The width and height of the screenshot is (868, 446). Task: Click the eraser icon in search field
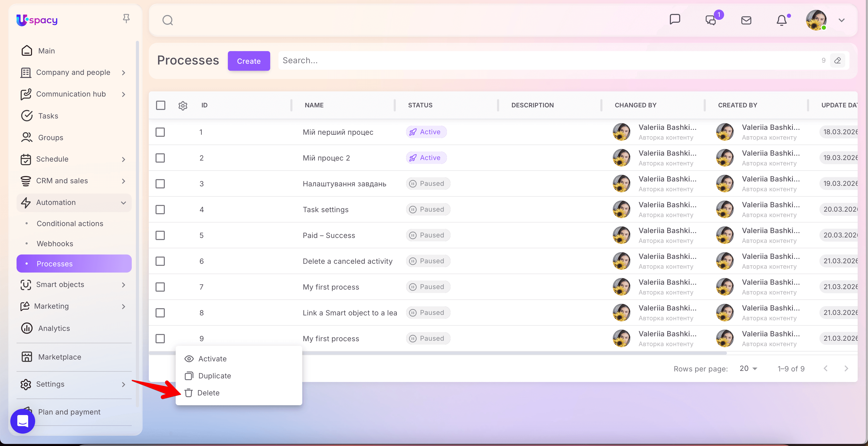click(837, 61)
